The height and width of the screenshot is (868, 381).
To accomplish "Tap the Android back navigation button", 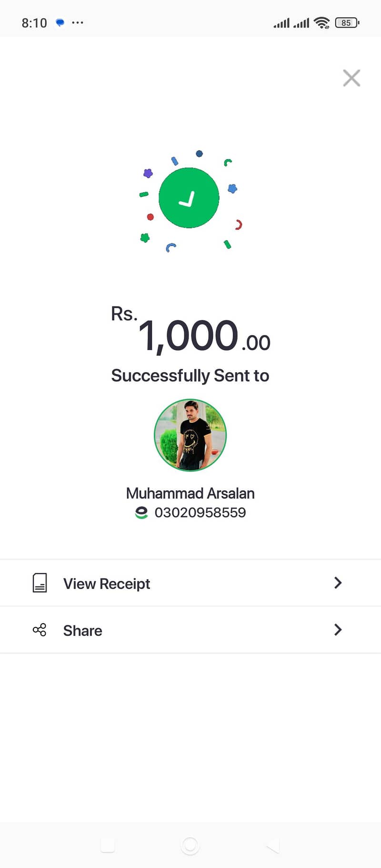I will coord(272,846).
